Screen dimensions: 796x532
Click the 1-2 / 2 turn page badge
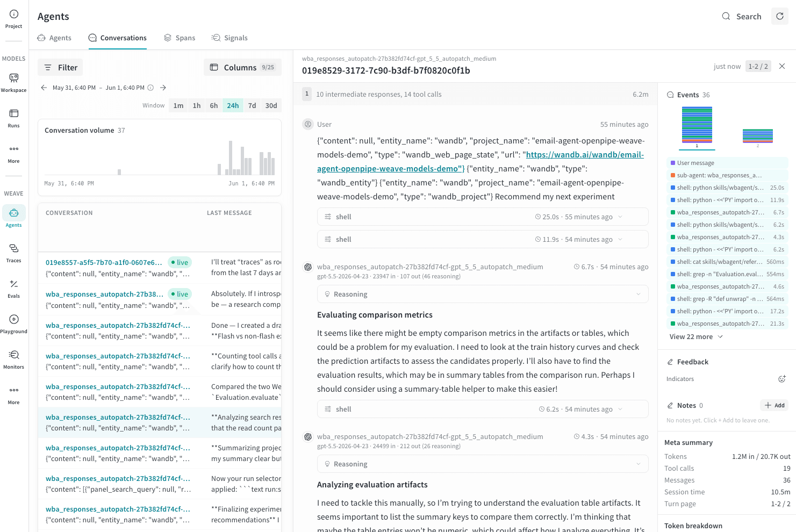758,66
